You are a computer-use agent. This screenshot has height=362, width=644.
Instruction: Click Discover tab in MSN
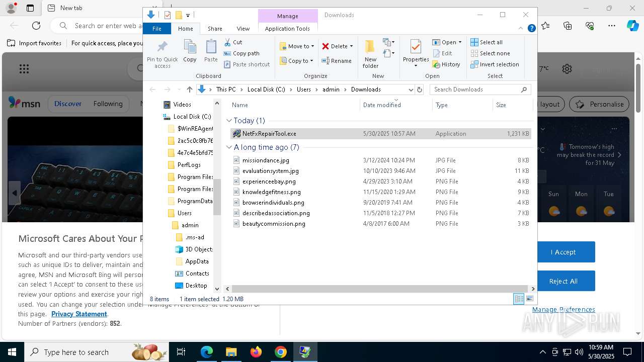[68, 104]
